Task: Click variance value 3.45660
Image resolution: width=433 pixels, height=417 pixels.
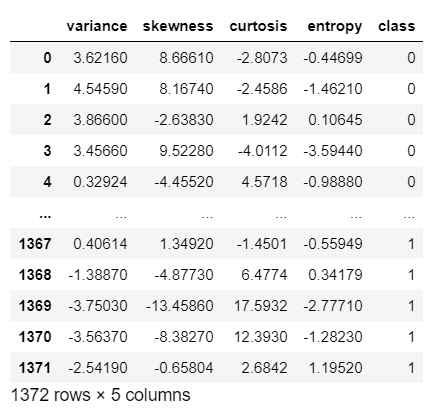Action: pos(100,151)
